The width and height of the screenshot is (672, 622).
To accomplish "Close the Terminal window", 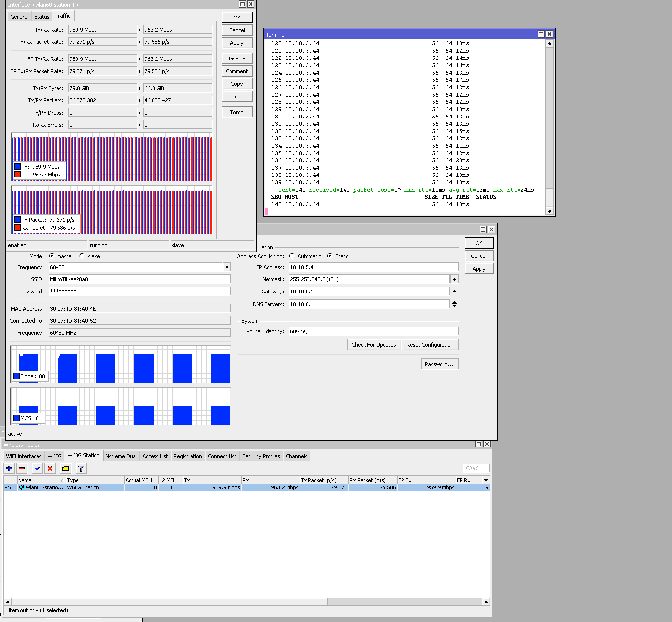I will click(549, 34).
